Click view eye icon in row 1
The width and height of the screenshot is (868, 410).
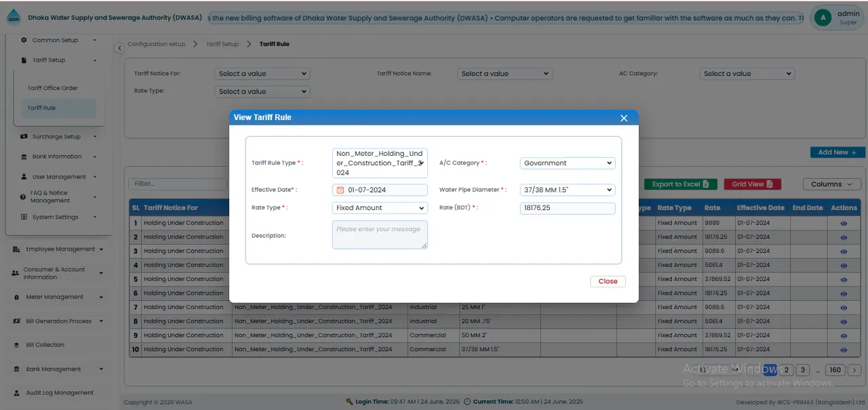tap(844, 223)
